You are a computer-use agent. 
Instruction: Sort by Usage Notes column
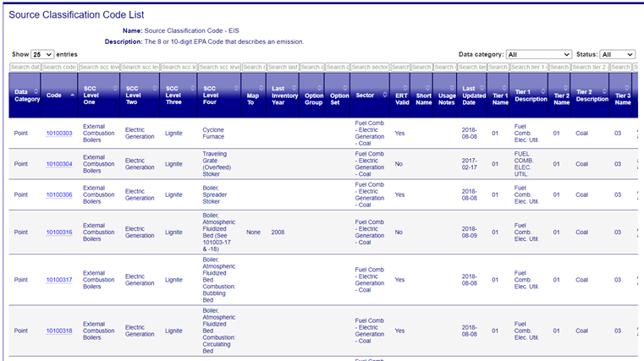click(445, 96)
